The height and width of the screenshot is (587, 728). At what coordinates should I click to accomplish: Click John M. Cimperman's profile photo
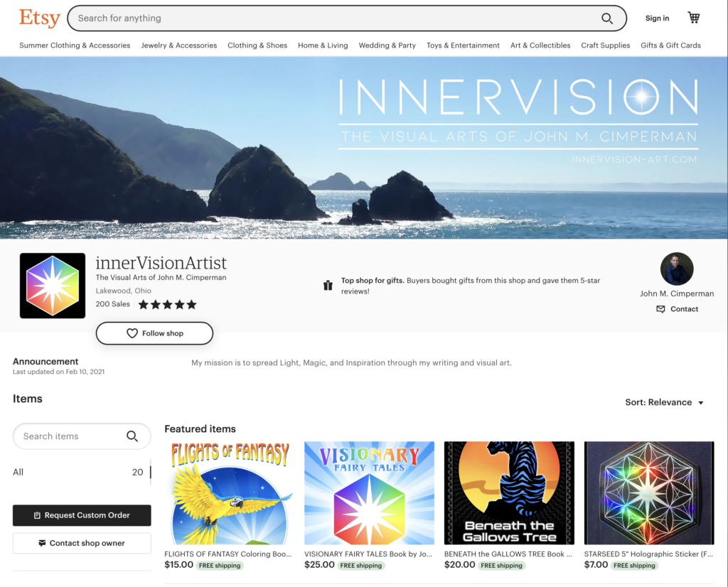[677, 269]
